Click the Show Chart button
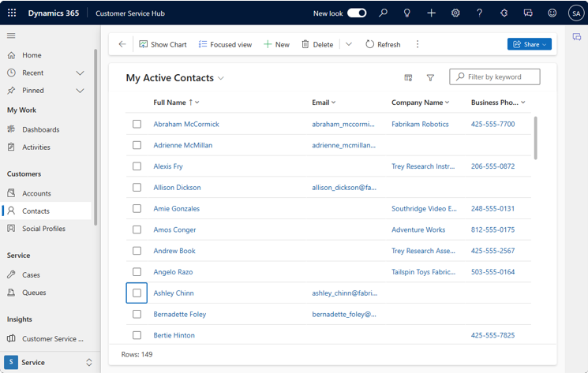 pyautogui.click(x=163, y=44)
